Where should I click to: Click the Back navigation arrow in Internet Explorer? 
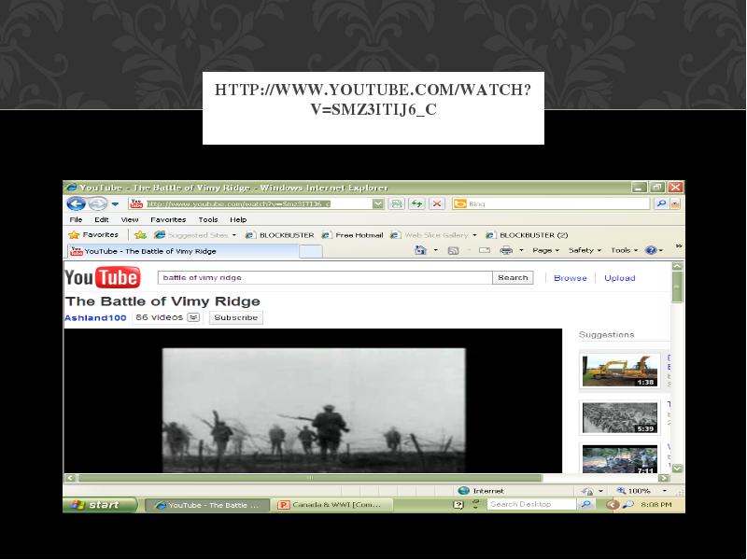coord(76,203)
